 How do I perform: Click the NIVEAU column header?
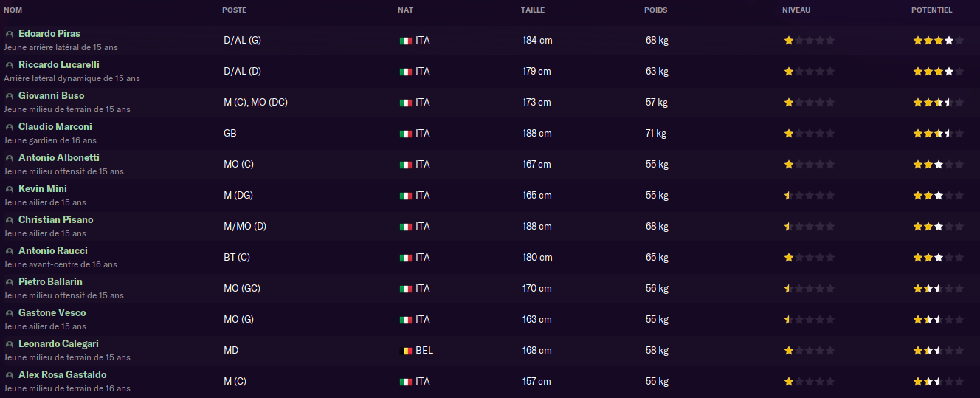(x=796, y=10)
